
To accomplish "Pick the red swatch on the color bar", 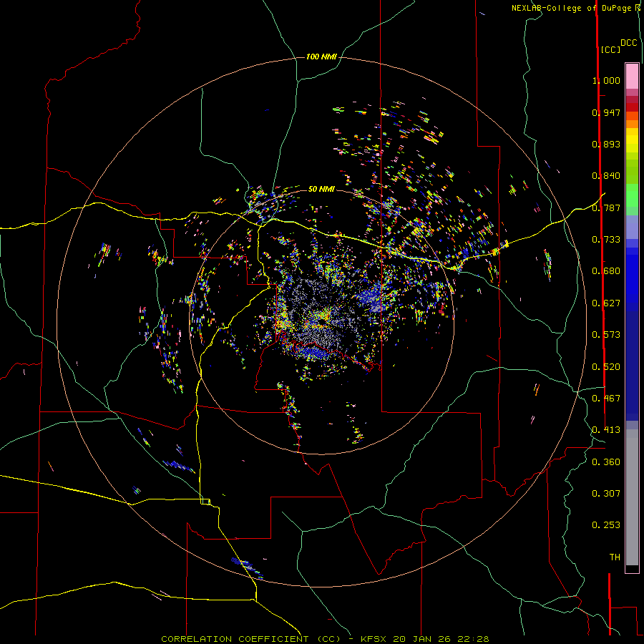I will tap(632, 107).
